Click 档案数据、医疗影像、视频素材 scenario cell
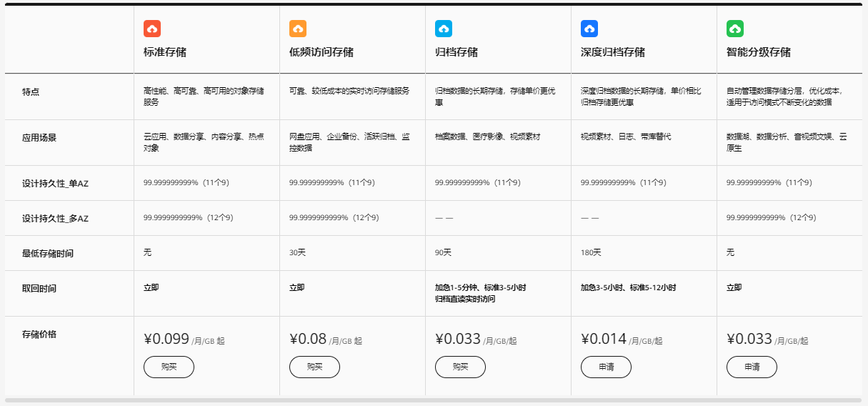The height and width of the screenshot is (406, 868). click(488, 137)
